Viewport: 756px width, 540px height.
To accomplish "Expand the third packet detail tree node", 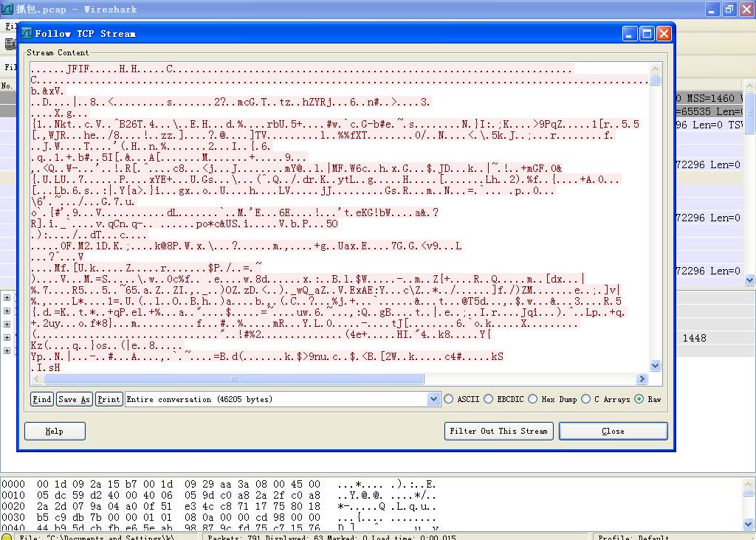I will 7,324.
